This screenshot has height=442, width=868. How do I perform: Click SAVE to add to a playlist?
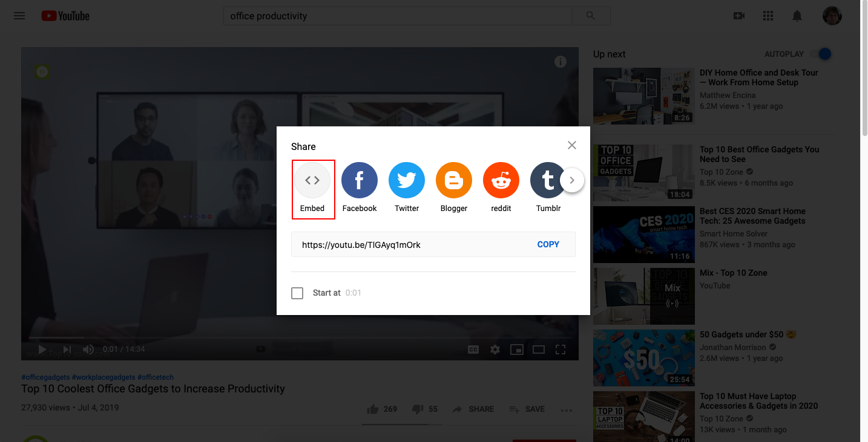pos(527,409)
